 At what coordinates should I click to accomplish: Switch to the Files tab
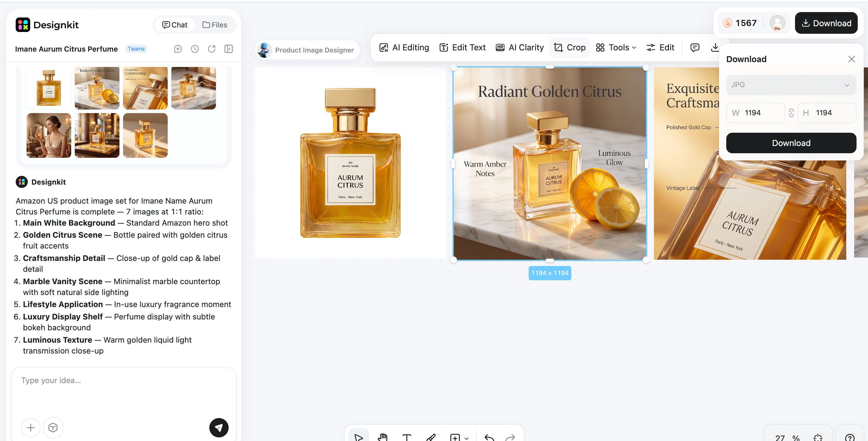(215, 25)
